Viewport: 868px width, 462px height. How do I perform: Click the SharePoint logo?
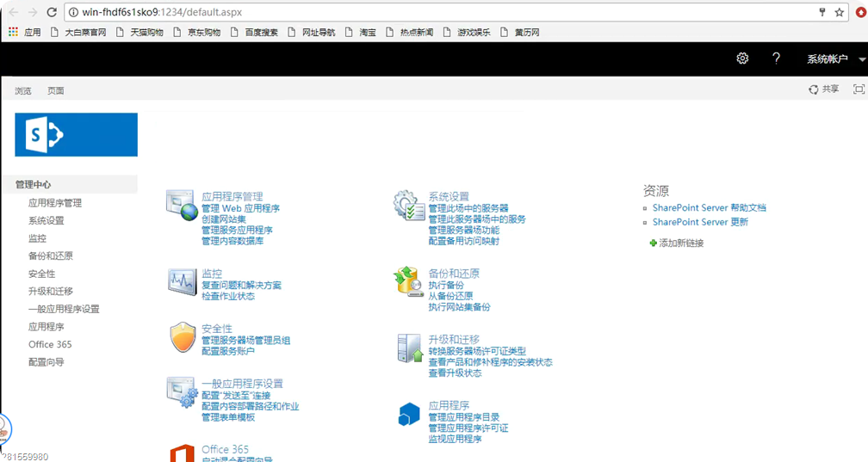coord(77,134)
